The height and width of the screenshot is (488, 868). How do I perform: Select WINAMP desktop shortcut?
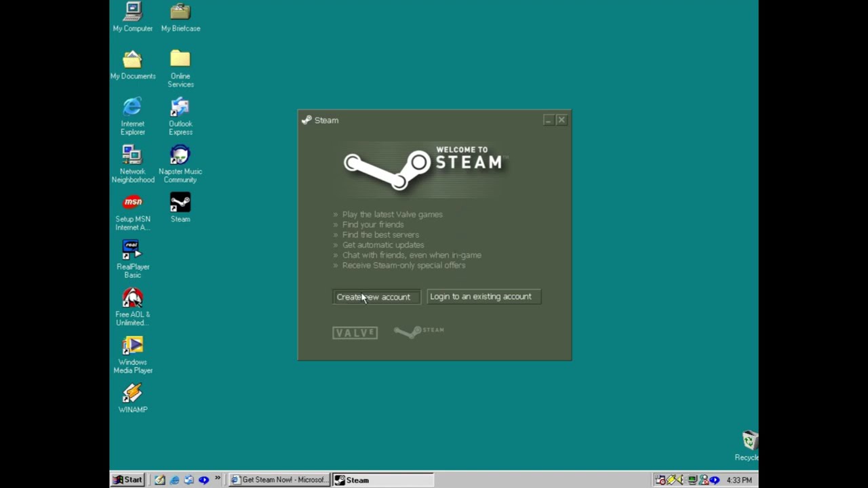(x=133, y=398)
